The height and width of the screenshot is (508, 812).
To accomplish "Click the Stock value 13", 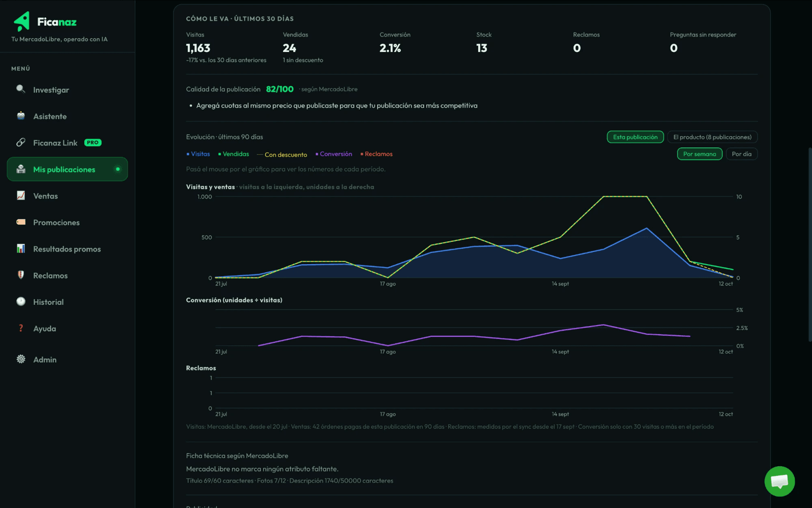I will point(482,48).
